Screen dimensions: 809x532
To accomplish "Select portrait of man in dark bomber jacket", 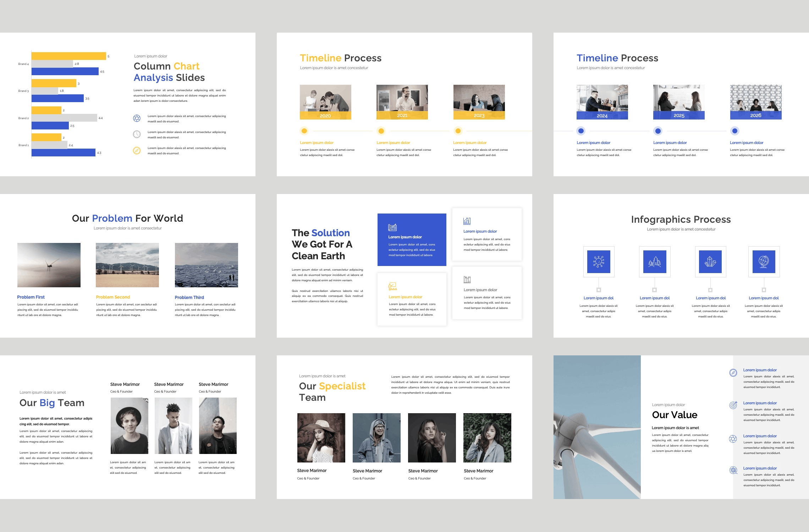I will [218, 426].
